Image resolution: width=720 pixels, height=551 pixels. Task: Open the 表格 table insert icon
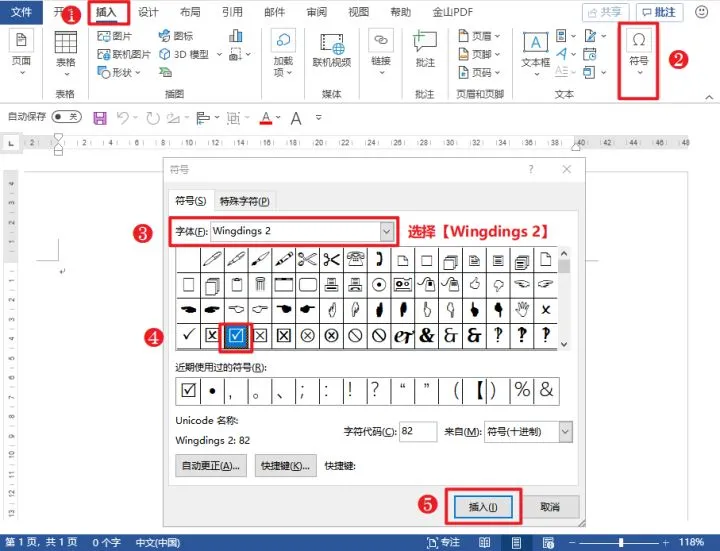coord(66,50)
